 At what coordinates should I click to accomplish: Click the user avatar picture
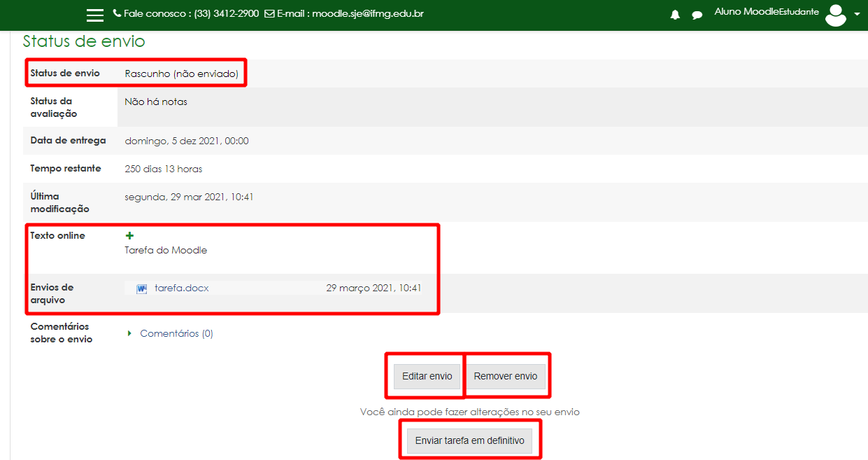tap(836, 15)
